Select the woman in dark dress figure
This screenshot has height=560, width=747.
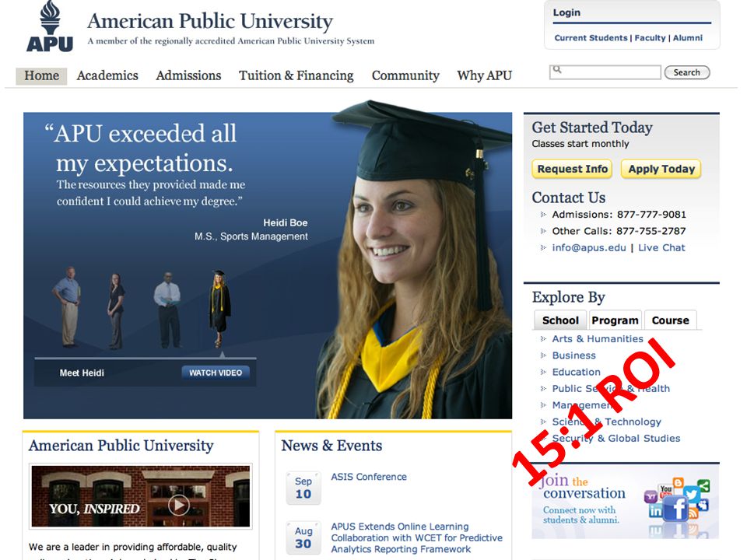click(115, 311)
